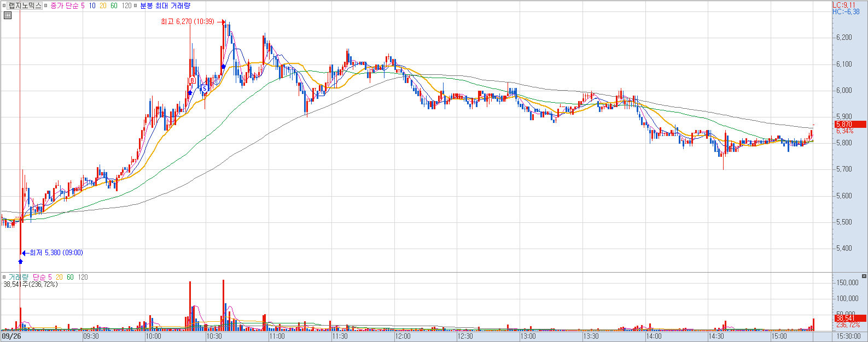Click the 5,500 price axis label
868x342 pixels.
pos(844,222)
